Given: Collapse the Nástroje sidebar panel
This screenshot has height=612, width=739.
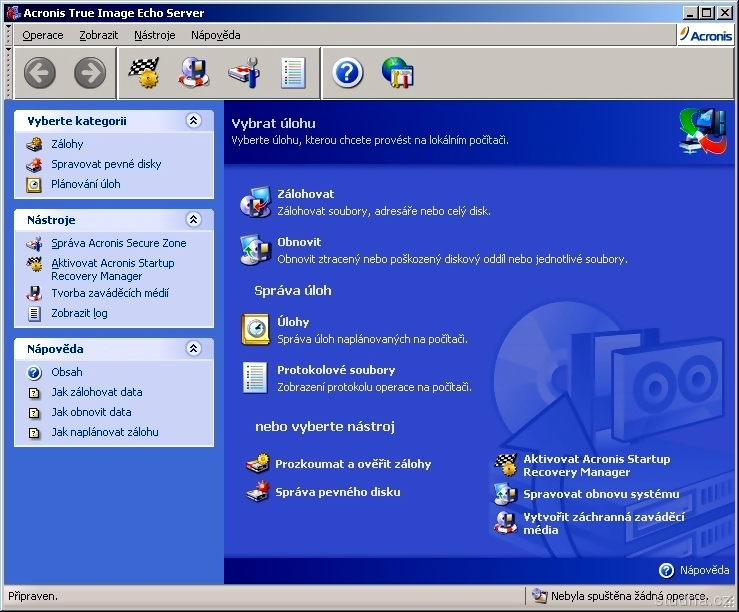Looking at the screenshot, I should (194, 220).
